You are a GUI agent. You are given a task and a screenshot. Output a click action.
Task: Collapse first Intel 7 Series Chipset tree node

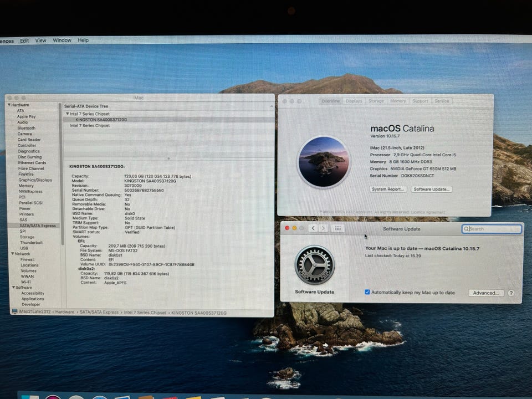(67, 114)
